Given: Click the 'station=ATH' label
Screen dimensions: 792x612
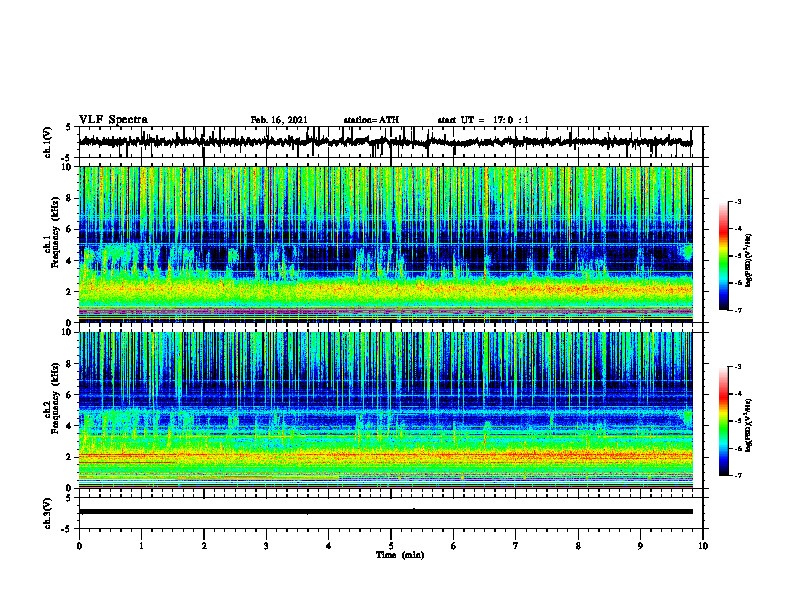Looking at the screenshot, I should click(371, 120).
